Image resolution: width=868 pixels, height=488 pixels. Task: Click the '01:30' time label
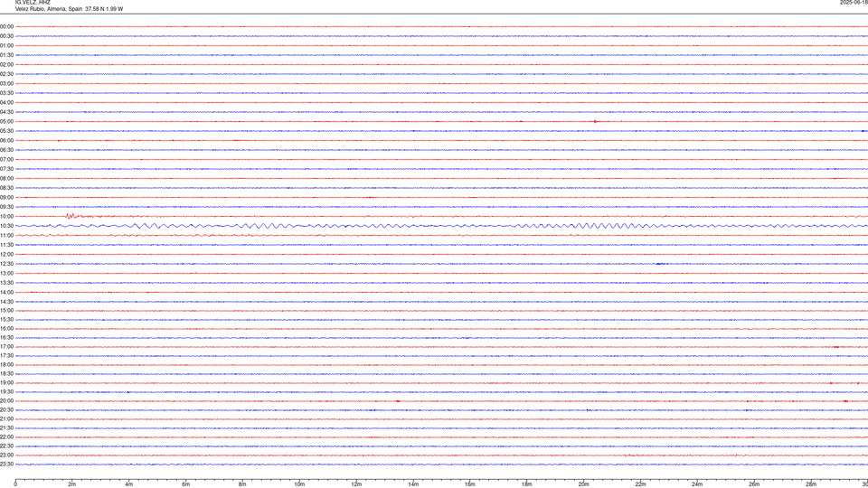click(x=6, y=55)
